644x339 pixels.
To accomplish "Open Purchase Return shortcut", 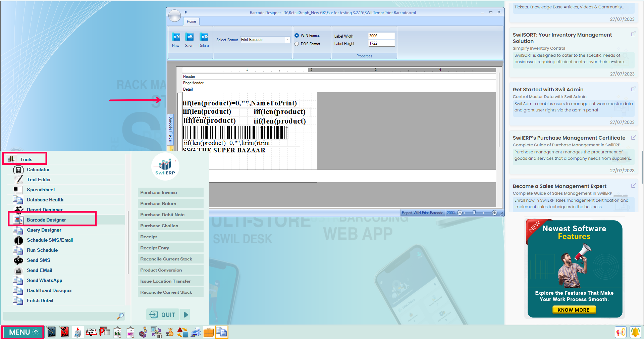I will click(x=171, y=204).
